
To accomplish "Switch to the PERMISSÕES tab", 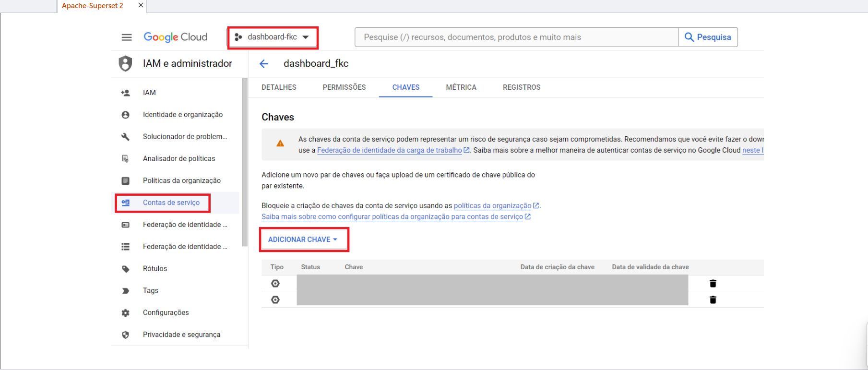I will tap(344, 87).
